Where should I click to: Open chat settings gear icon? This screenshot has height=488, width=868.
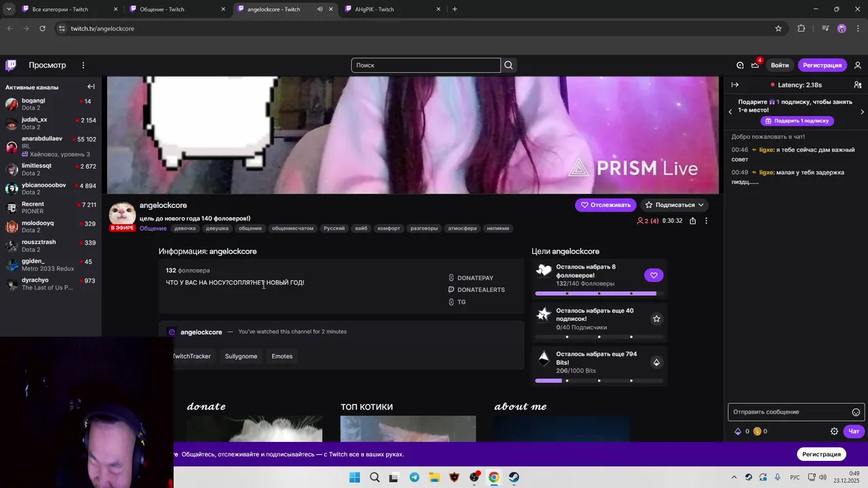(x=834, y=431)
